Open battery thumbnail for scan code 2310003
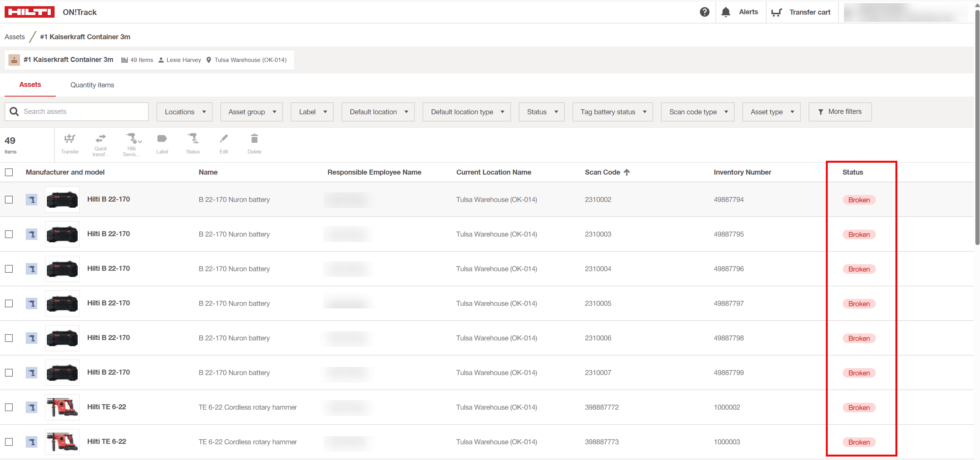The width and height of the screenshot is (980, 460). pyautogui.click(x=62, y=234)
